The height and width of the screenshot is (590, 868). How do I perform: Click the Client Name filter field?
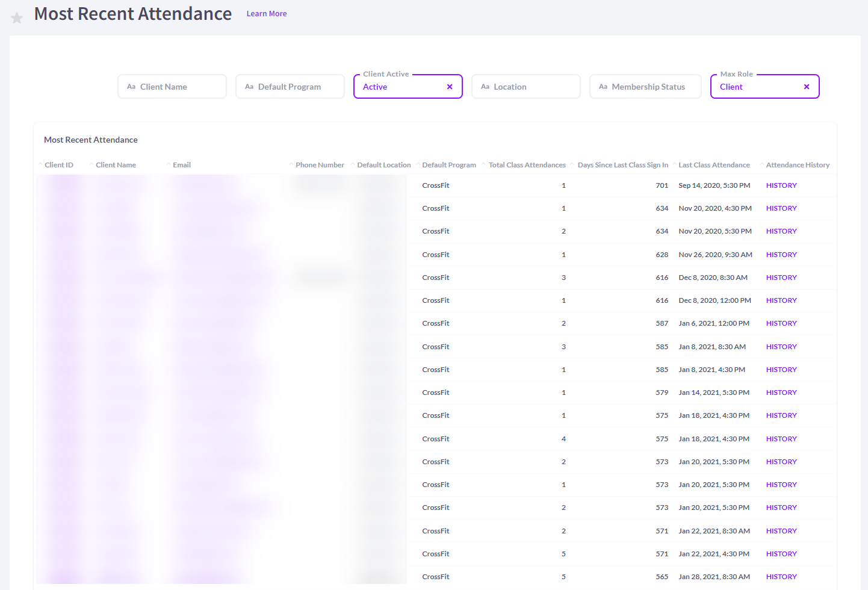pyautogui.click(x=172, y=87)
